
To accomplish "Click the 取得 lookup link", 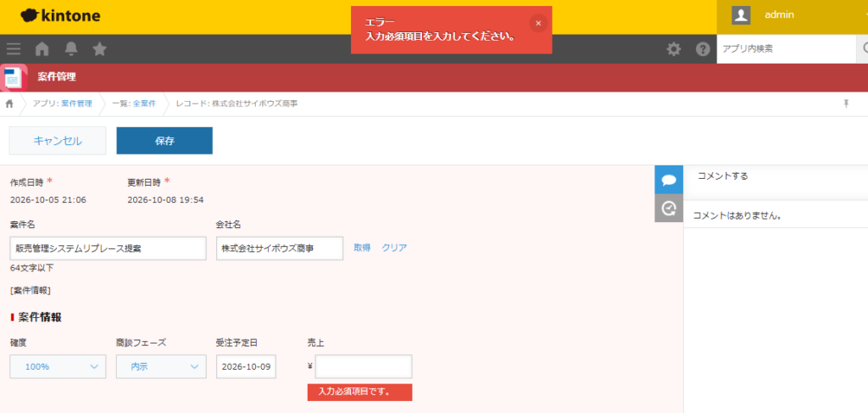I will [x=362, y=248].
